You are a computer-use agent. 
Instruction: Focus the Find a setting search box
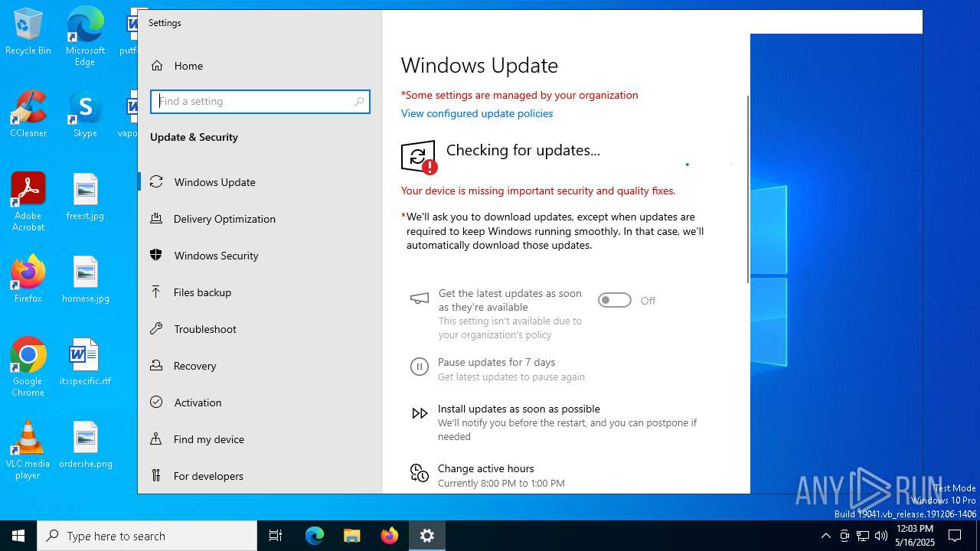click(260, 101)
